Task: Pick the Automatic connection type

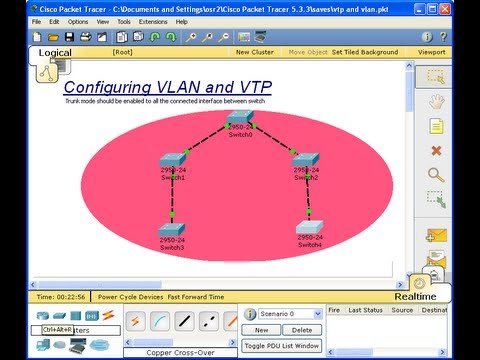Action: tap(135, 321)
